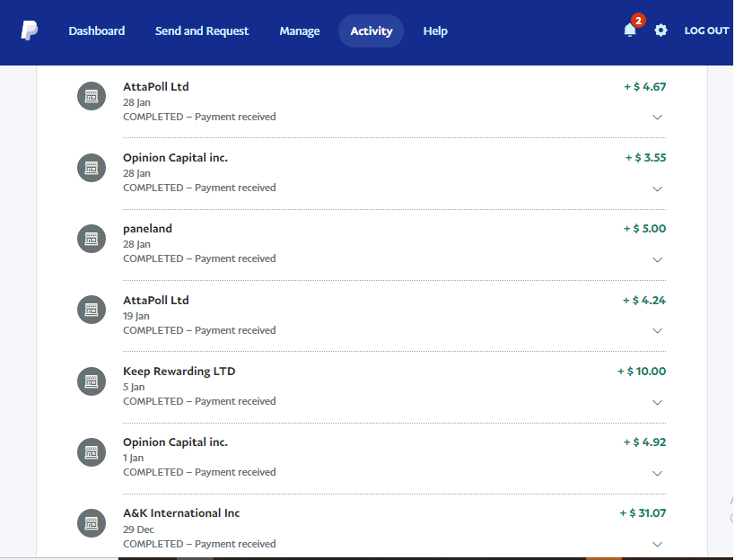735x560 pixels.
Task: Log out of the account
Action: tap(706, 31)
